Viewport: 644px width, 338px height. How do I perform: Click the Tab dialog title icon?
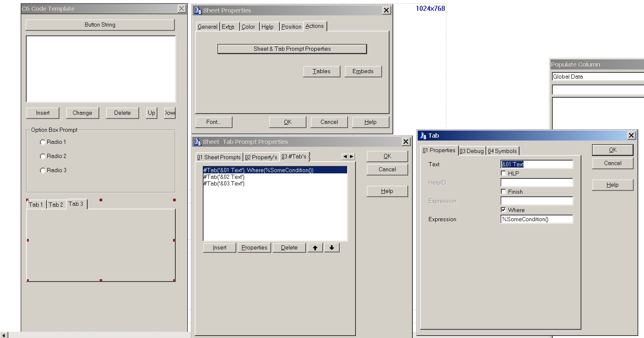[423, 136]
